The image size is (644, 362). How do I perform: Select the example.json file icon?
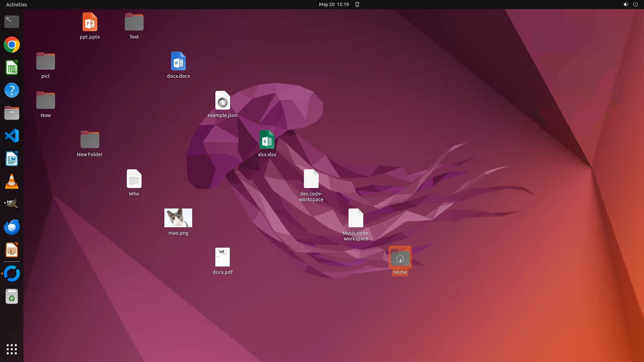click(x=222, y=101)
